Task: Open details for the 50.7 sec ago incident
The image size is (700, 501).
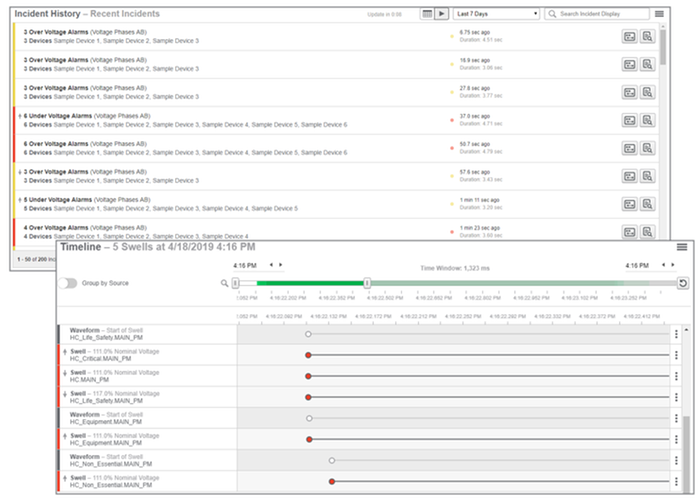Action: [647, 148]
